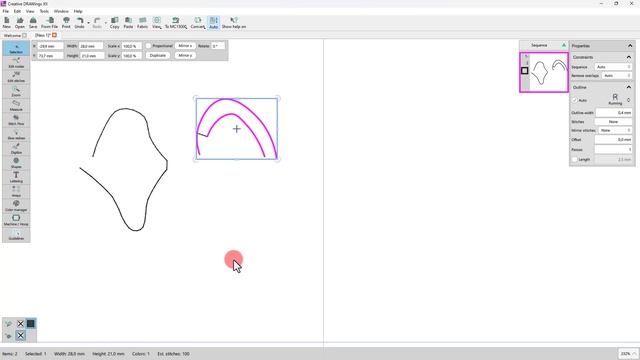The height and width of the screenshot is (360, 640).
Task: Collapse the Properties panel
Action: click(630, 46)
